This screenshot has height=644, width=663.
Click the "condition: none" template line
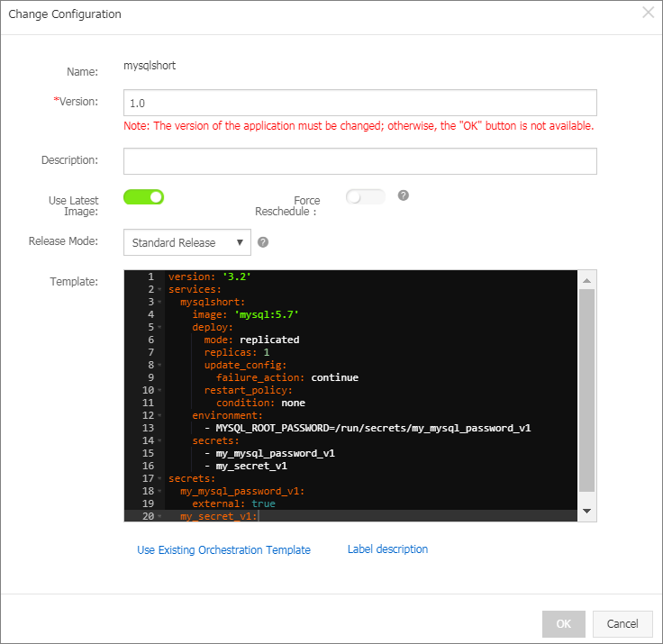point(260,403)
